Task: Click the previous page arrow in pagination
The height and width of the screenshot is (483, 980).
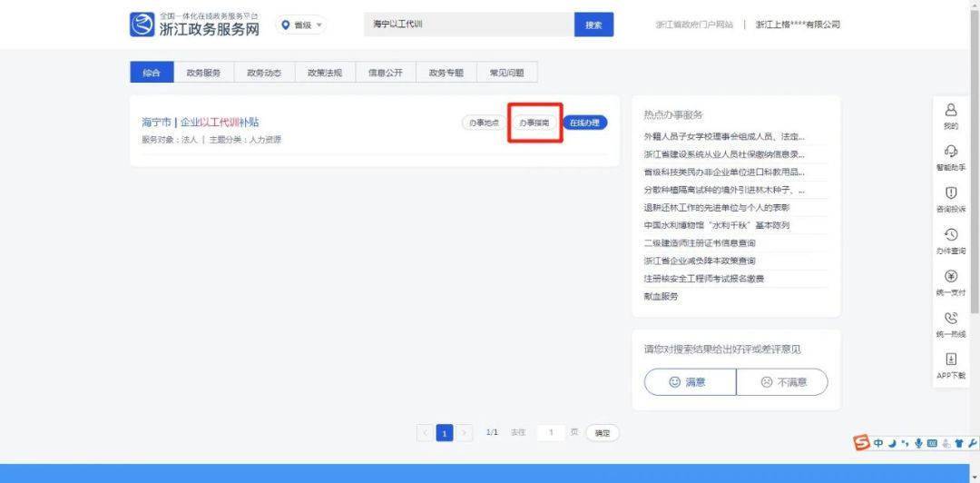Action: (x=425, y=432)
